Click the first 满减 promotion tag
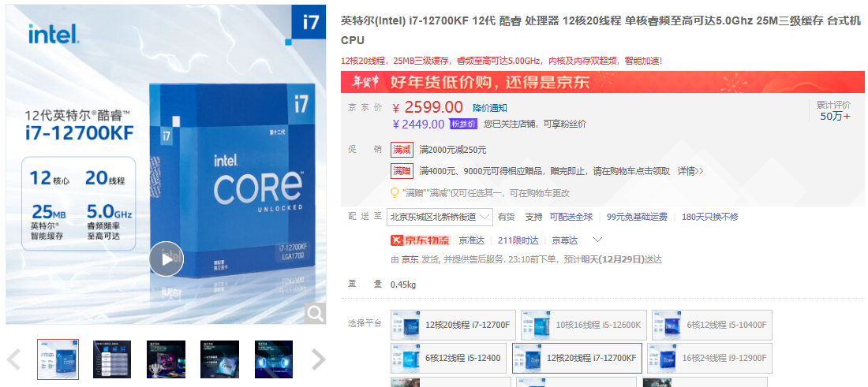Viewport: 868px width, 387px height. 402,150
